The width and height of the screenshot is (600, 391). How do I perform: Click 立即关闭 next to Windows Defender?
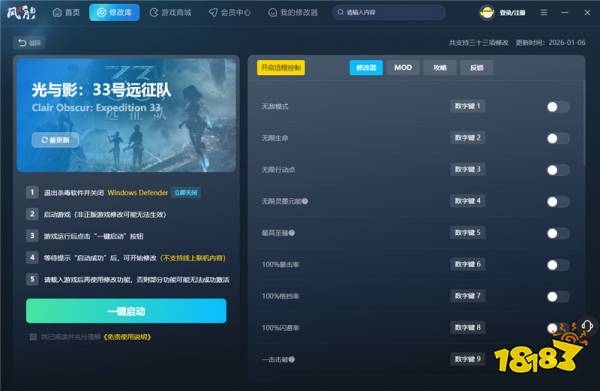coord(186,192)
